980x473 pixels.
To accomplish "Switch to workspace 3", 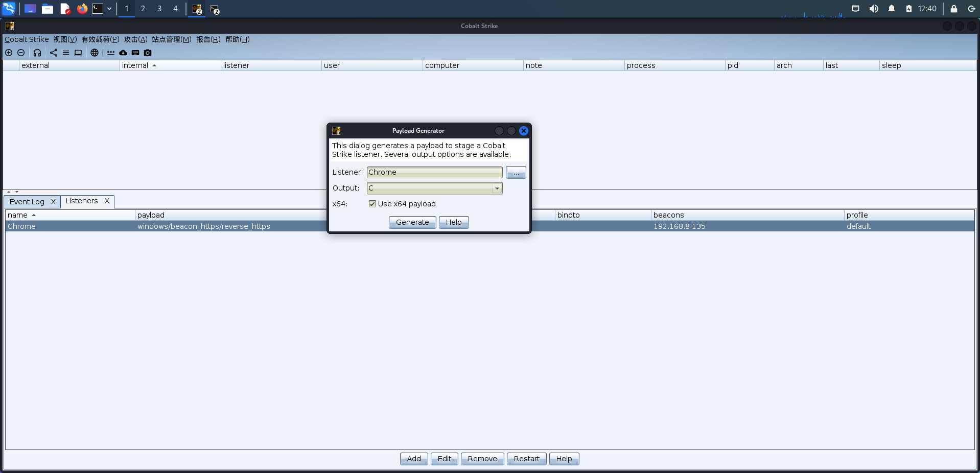I will coord(159,9).
